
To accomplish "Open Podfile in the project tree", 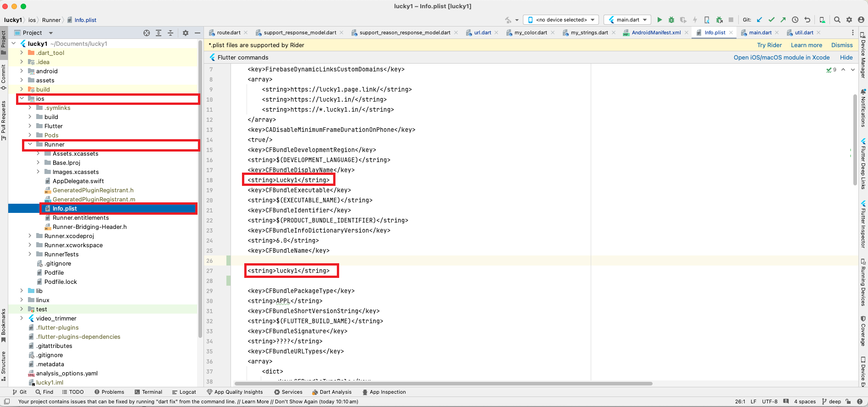I will (x=54, y=272).
